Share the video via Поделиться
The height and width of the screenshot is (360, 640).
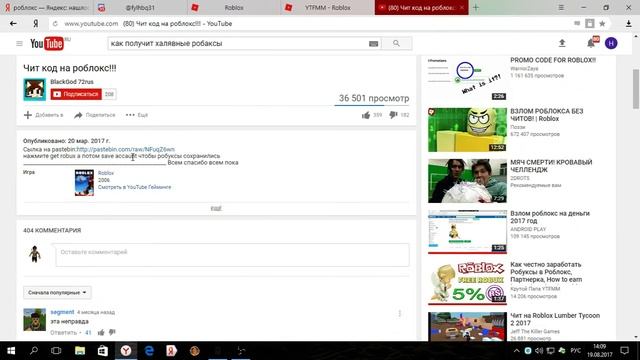pyautogui.click(x=95, y=115)
